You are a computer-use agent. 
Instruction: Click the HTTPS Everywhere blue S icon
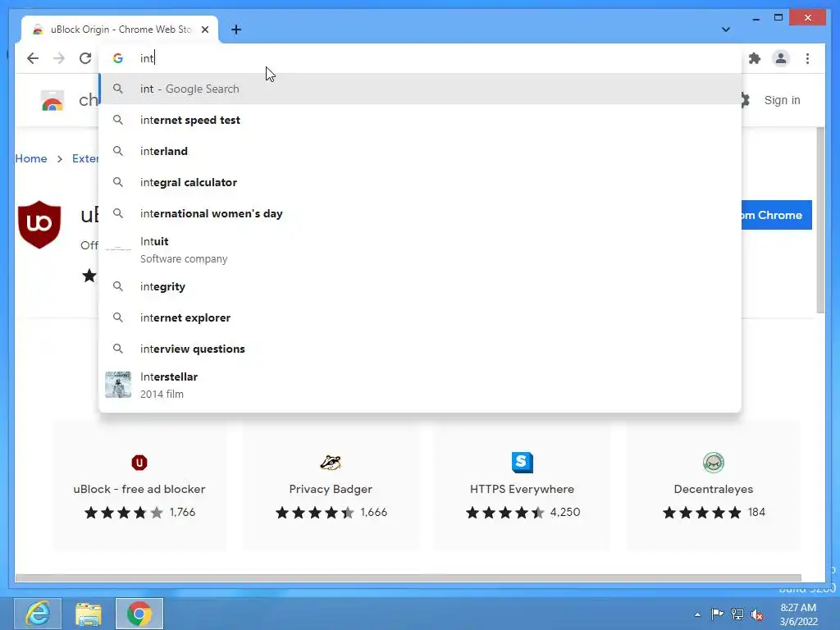pos(523,463)
